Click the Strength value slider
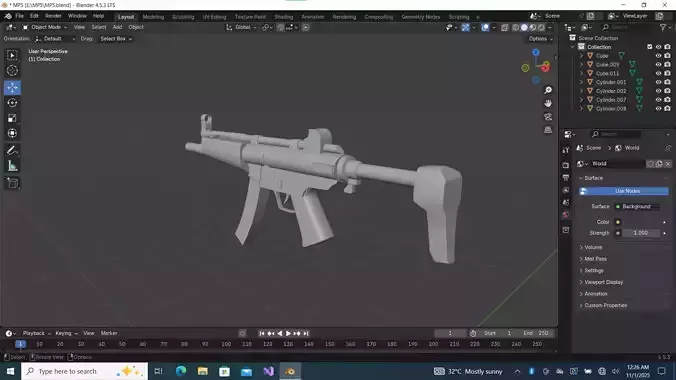 click(641, 233)
